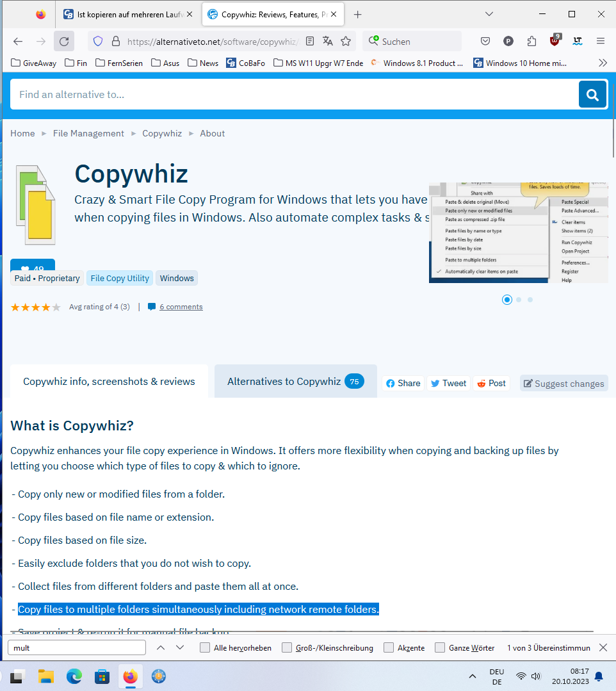Open Asus bookmark folder
Screen dimensions: 616x691
click(165, 63)
